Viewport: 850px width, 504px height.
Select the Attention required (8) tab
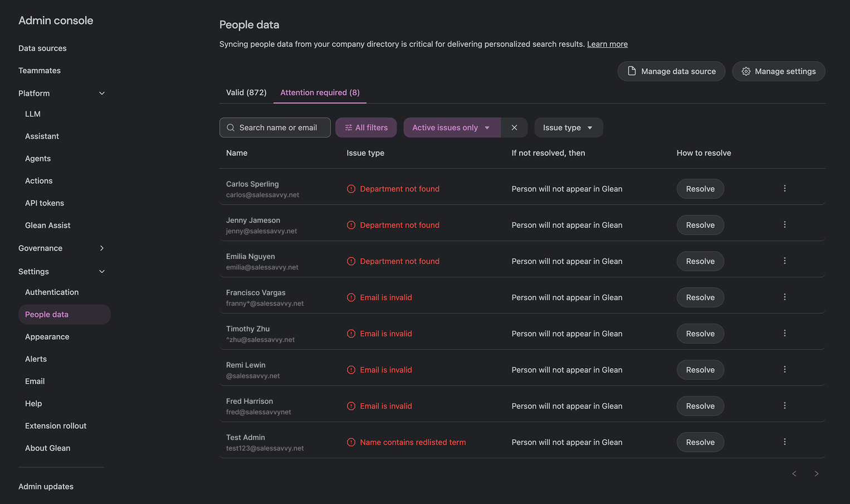(x=320, y=92)
